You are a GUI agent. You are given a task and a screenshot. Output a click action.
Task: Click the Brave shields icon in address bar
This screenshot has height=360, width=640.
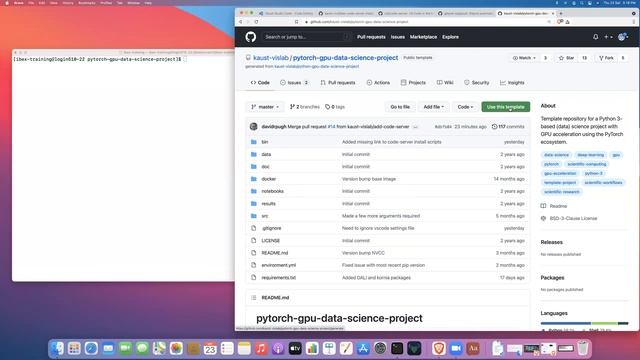(x=560, y=22)
